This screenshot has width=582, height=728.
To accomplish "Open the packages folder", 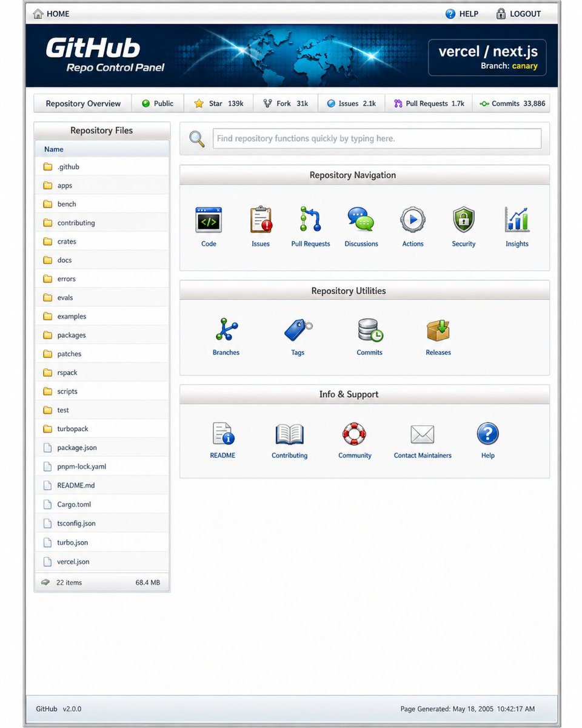I will pyautogui.click(x=102, y=335).
